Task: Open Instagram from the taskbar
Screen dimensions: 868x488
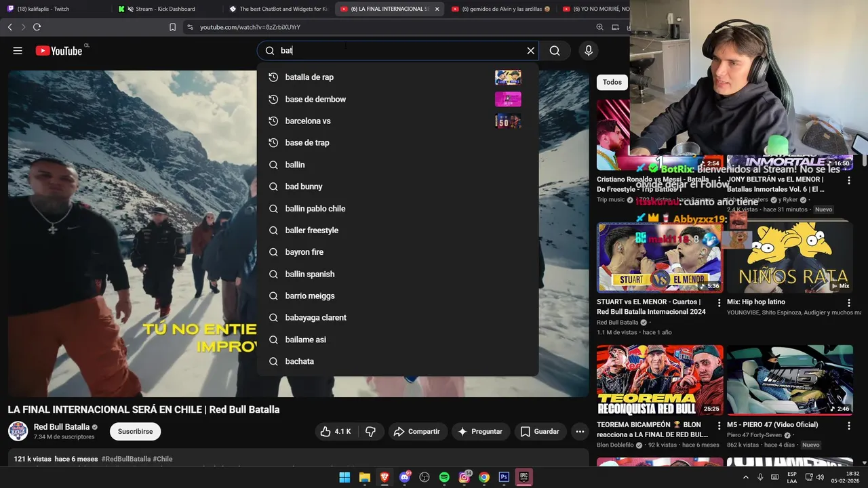Action: 465,477
